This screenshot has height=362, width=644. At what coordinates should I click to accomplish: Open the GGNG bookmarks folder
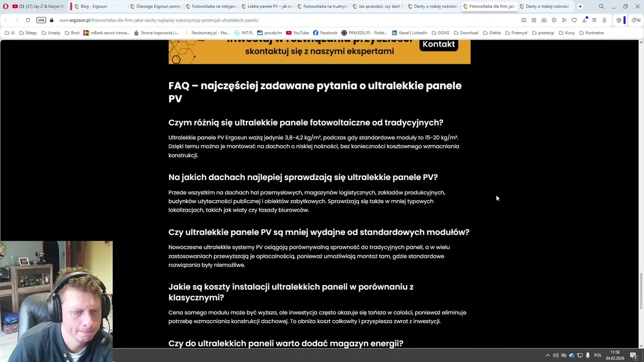coord(440,33)
